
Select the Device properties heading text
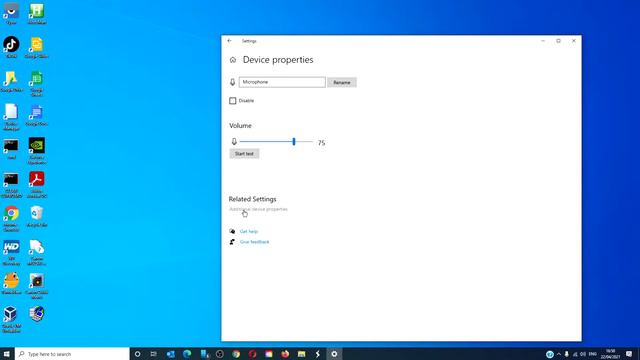tap(278, 60)
